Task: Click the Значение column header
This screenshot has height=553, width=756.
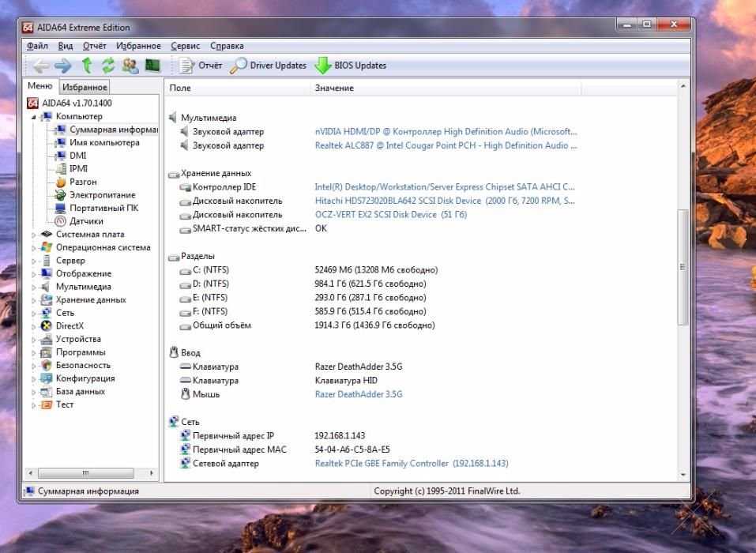Action: (446, 88)
